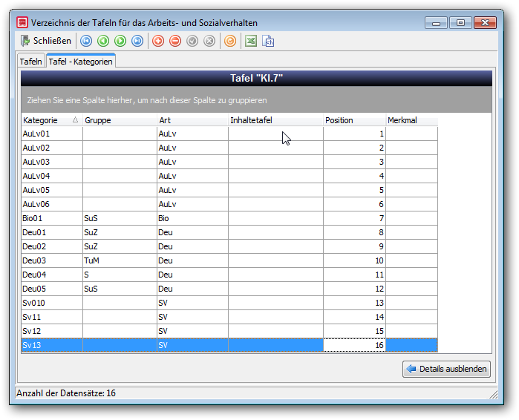The image size is (519, 420).
Task: Select row AuLv02
Action: point(229,148)
